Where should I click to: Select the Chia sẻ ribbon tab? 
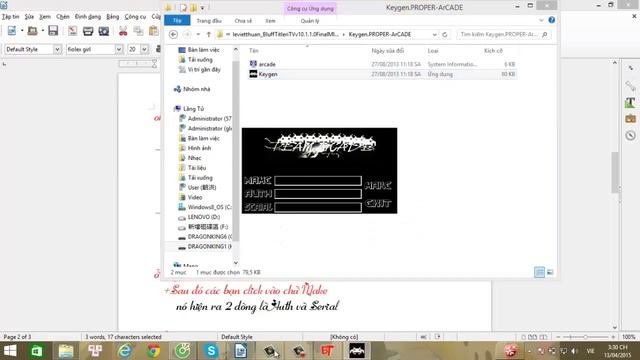(243, 20)
